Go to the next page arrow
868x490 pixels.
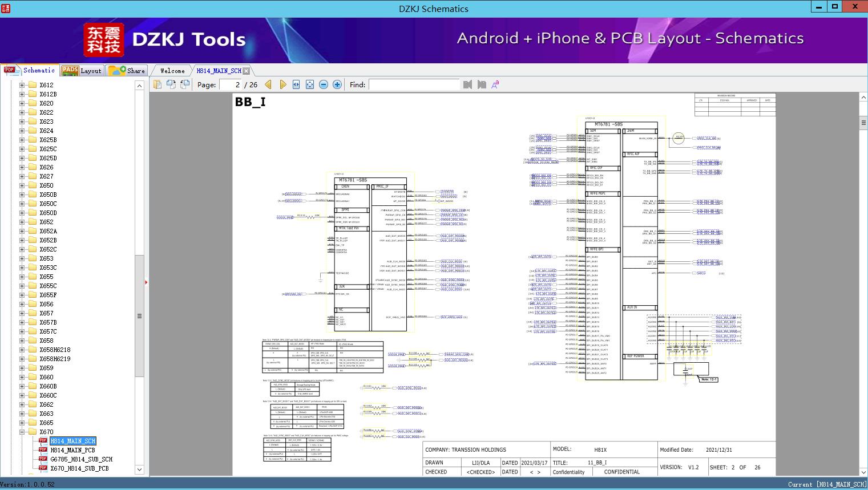pos(282,84)
